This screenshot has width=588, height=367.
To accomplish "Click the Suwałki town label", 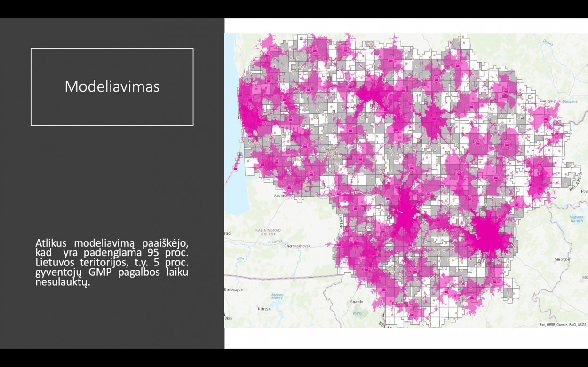I will click(x=357, y=302).
